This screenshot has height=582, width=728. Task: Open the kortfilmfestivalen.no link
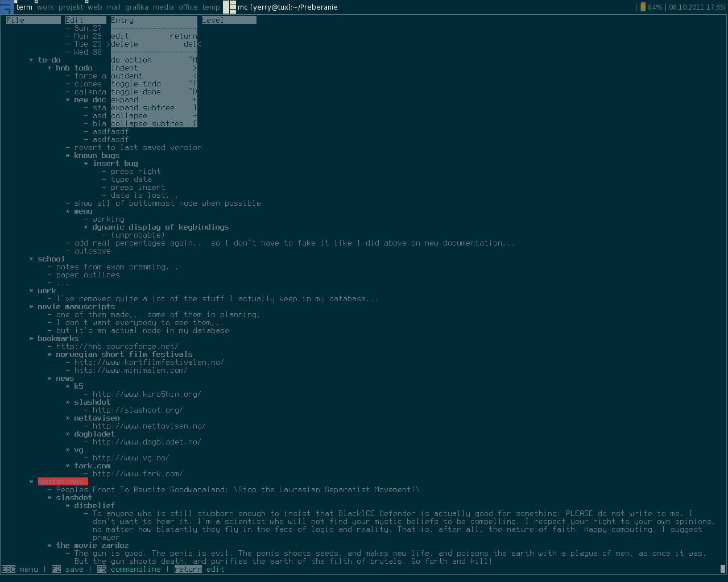point(149,362)
